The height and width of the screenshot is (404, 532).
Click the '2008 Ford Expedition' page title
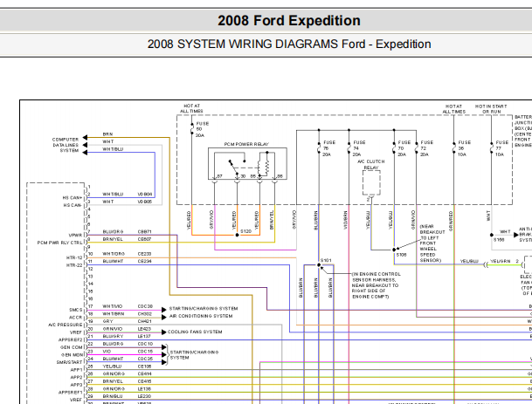tap(289, 21)
